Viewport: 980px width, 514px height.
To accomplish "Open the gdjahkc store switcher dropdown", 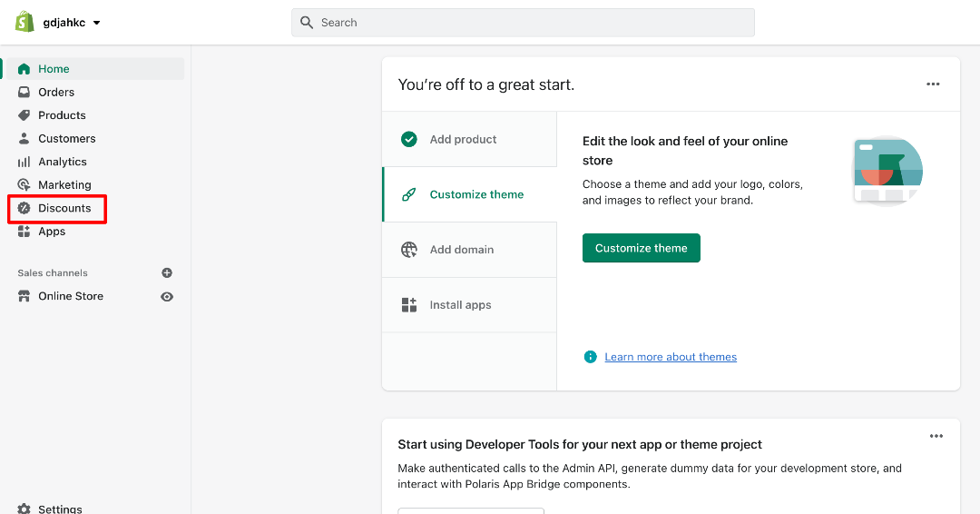I will tap(72, 23).
